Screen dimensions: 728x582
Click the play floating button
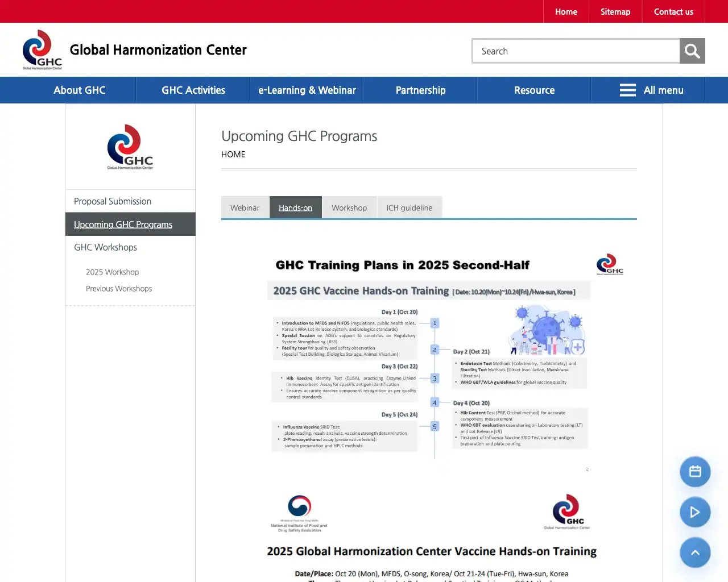coord(695,512)
